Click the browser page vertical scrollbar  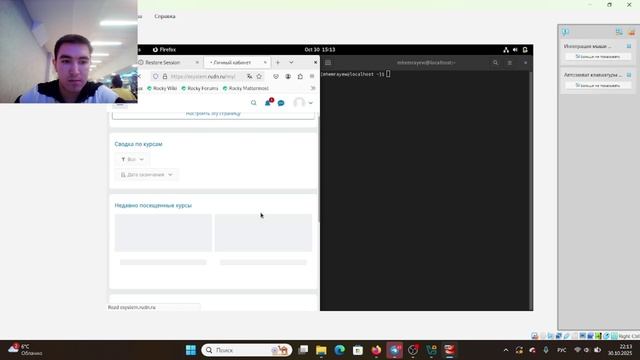pyautogui.click(x=318, y=169)
